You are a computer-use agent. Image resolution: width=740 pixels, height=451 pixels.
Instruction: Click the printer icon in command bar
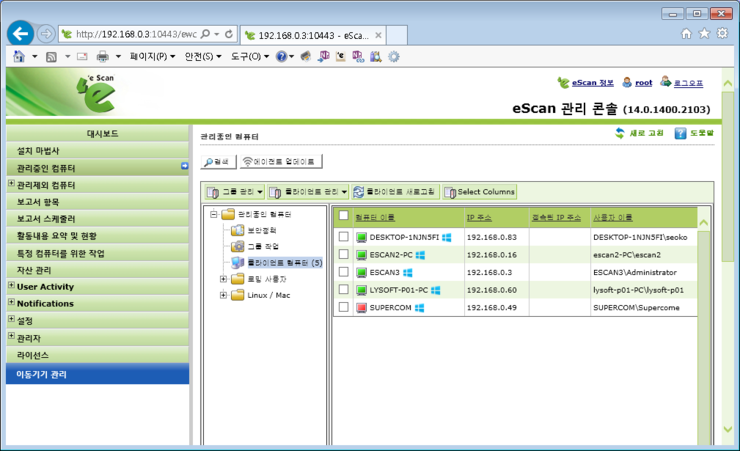pos(102,57)
